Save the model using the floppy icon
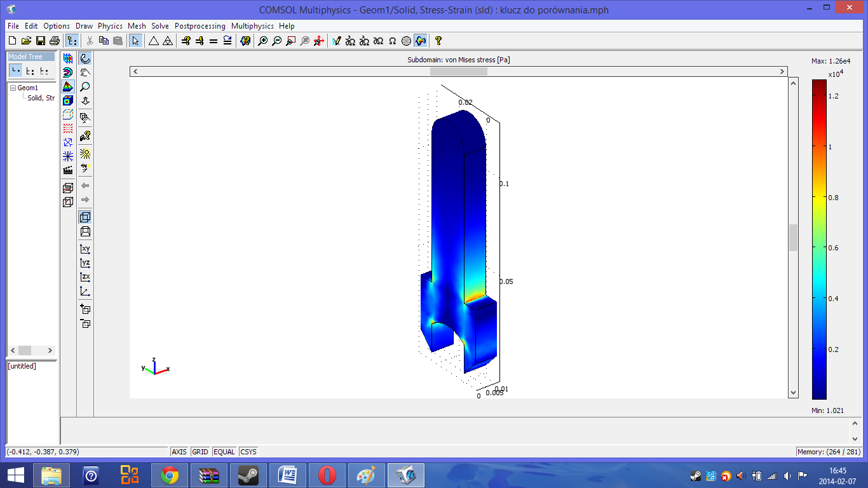 (x=40, y=41)
